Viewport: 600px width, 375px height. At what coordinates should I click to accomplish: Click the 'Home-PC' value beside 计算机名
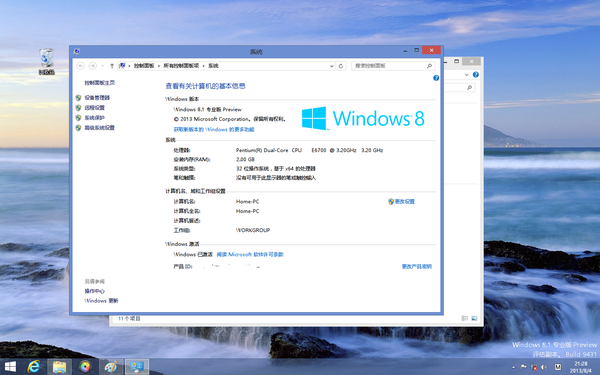[247, 201]
